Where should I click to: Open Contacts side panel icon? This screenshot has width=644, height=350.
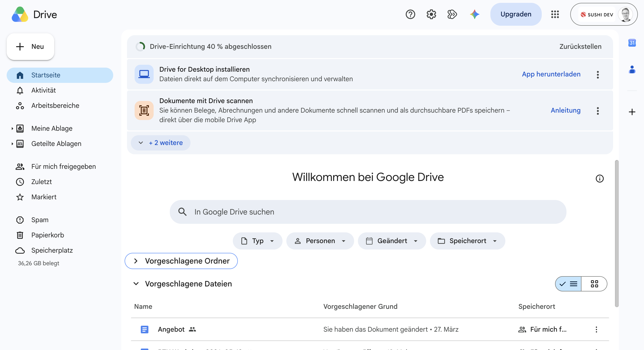[632, 69]
